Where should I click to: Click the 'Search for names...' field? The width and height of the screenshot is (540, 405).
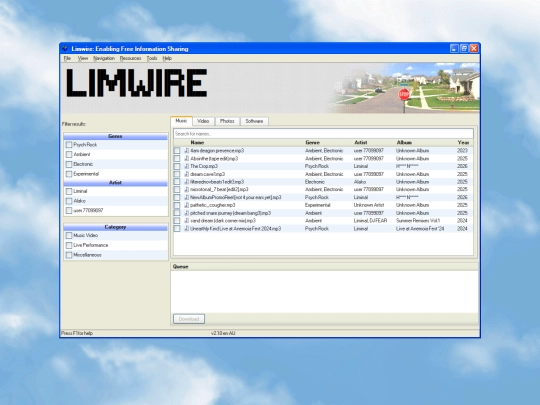point(323,134)
